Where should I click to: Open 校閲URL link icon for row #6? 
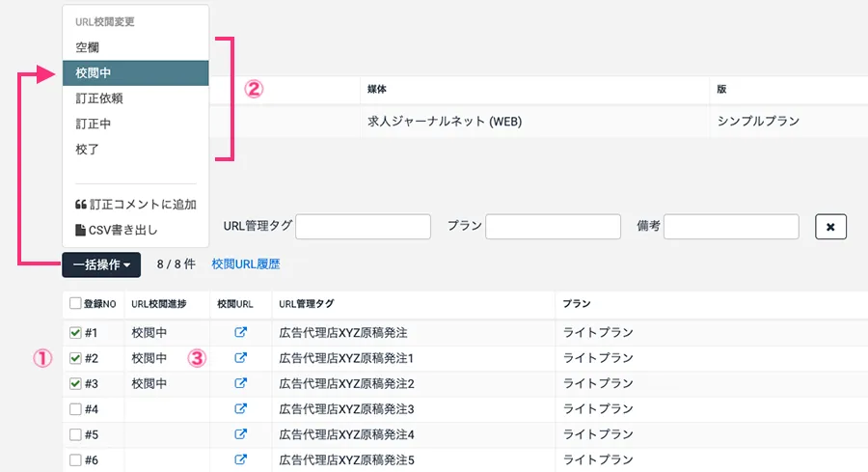click(240, 459)
